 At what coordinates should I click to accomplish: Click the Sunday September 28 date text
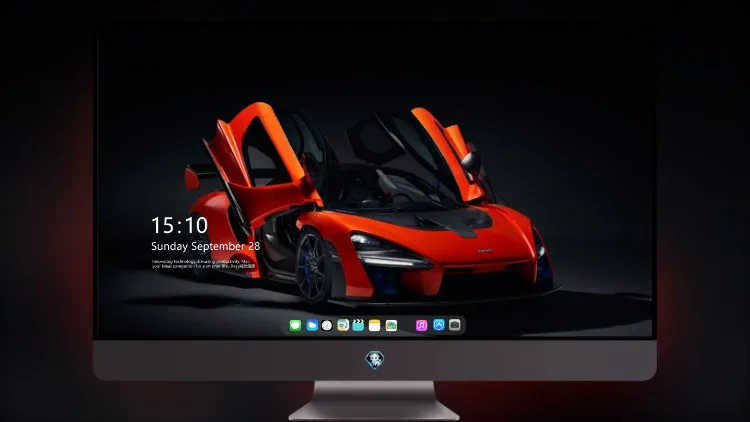pyautogui.click(x=206, y=246)
